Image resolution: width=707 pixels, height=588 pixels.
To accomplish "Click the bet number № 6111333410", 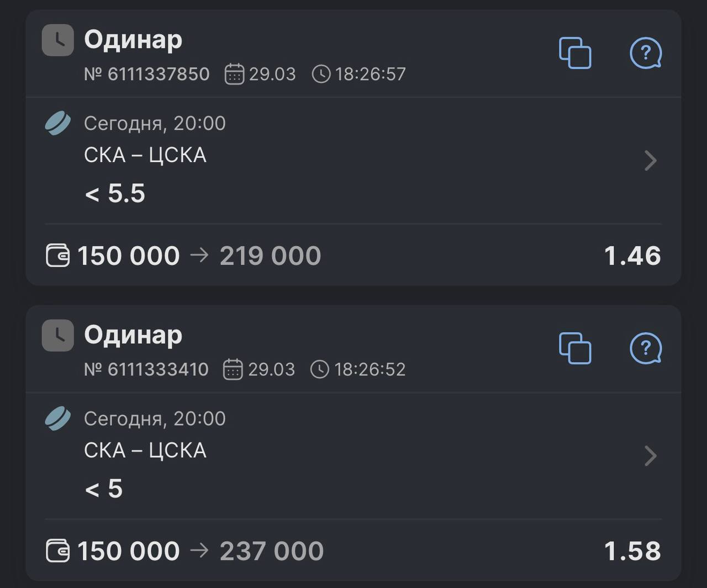I will [x=146, y=369].
